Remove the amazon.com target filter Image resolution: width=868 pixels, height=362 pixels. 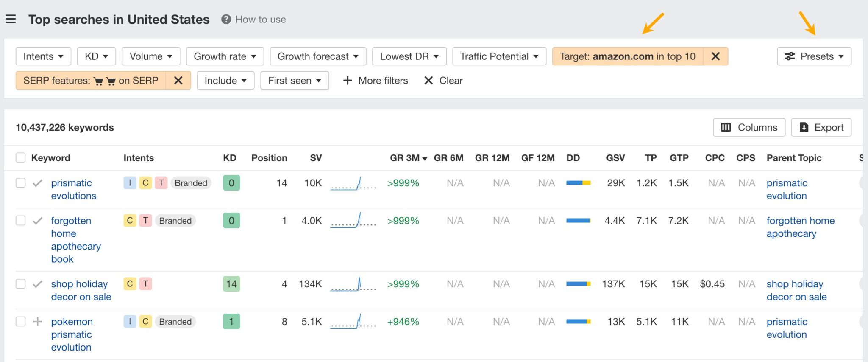click(715, 56)
